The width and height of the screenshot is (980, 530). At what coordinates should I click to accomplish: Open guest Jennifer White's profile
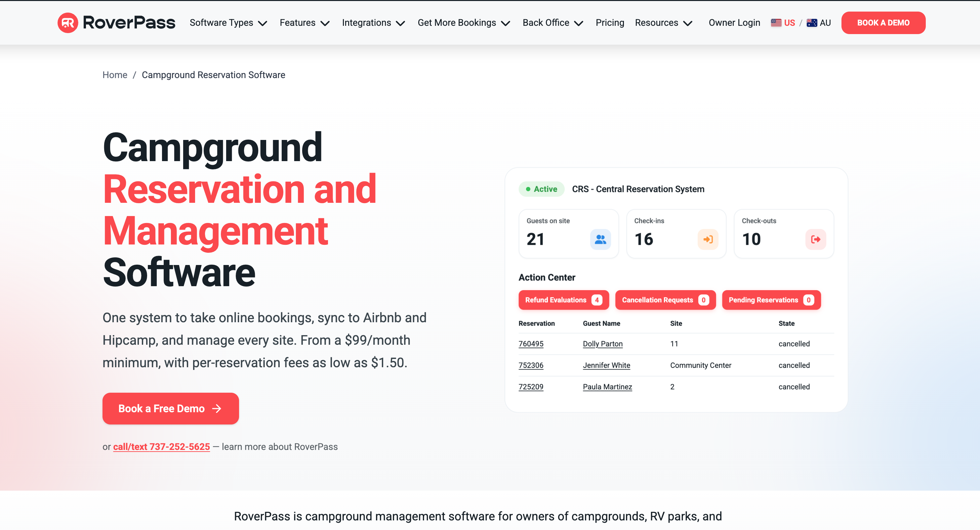(x=607, y=365)
